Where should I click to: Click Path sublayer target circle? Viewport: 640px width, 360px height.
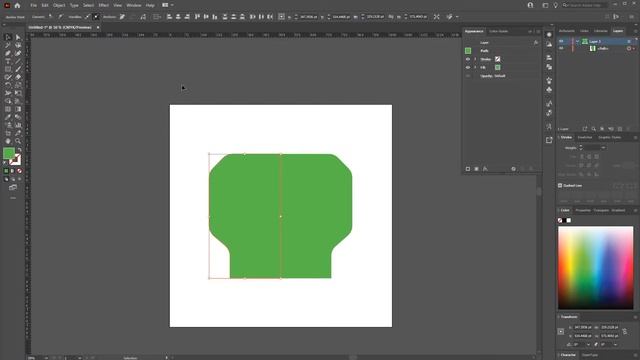[x=629, y=49]
